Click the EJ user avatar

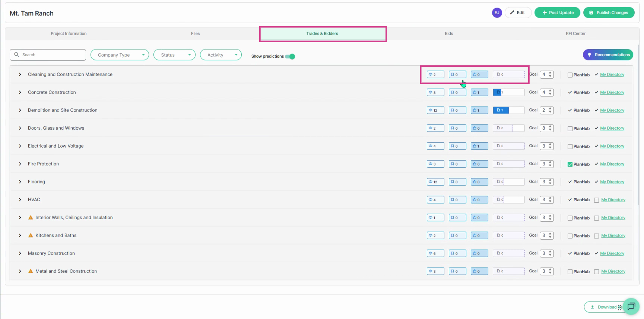(x=497, y=13)
